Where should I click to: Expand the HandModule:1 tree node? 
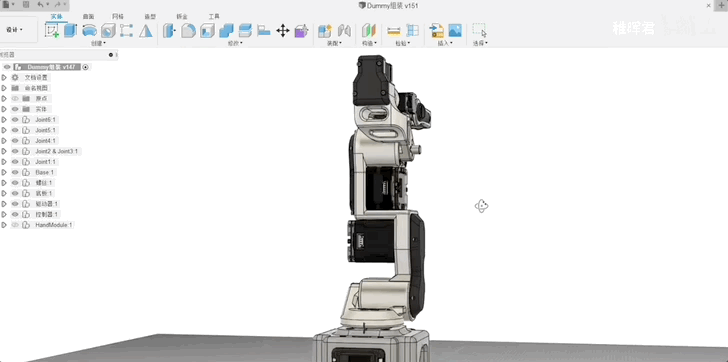click(x=4, y=225)
